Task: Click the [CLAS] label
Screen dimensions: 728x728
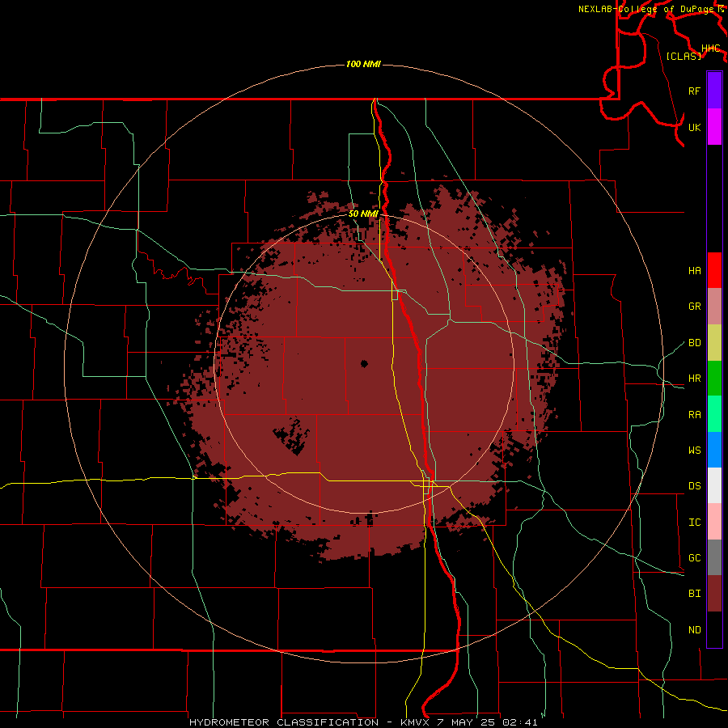Action: [684, 56]
